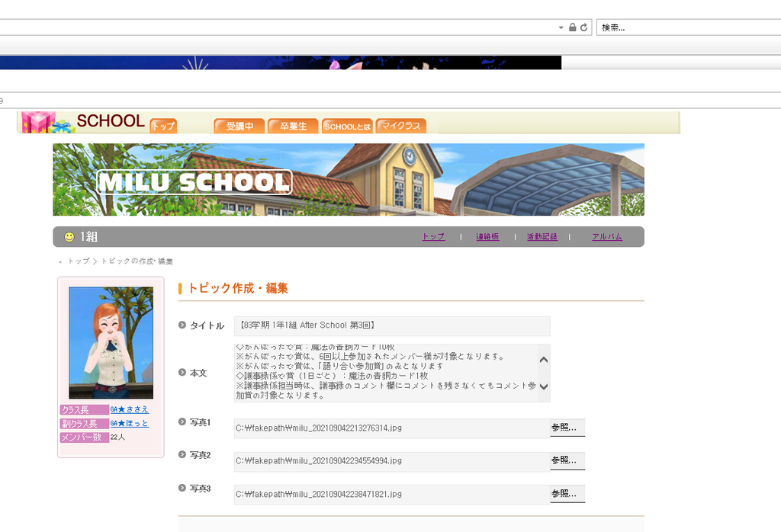Click the トピック作成・編集 heading

pos(237,288)
